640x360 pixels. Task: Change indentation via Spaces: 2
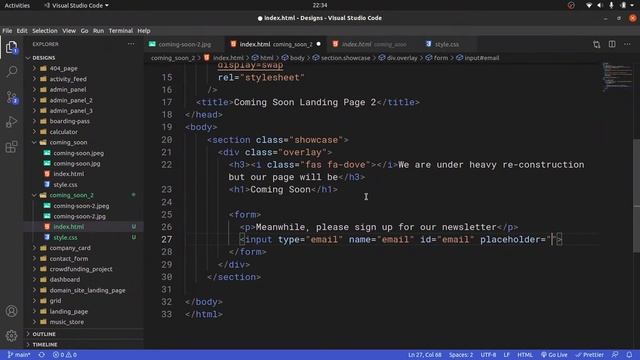coord(461,355)
